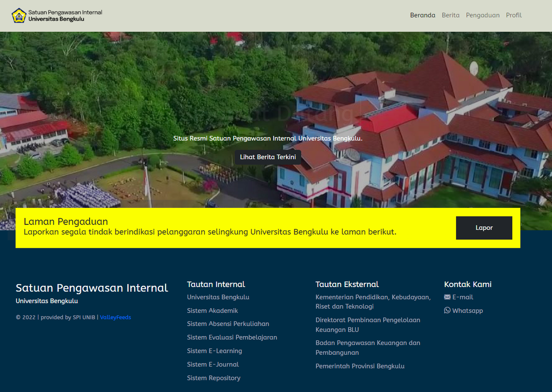Open Kementerian Pendidikan, Kebudayaan, Riset dan Teknologi link
Image resolution: width=552 pixels, height=392 pixels.
pyautogui.click(x=373, y=302)
